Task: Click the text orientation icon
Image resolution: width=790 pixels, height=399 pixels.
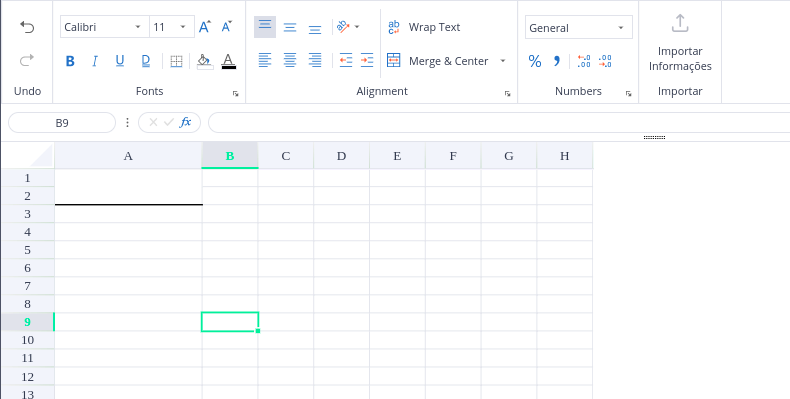Action: pyautogui.click(x=343, y=27)
